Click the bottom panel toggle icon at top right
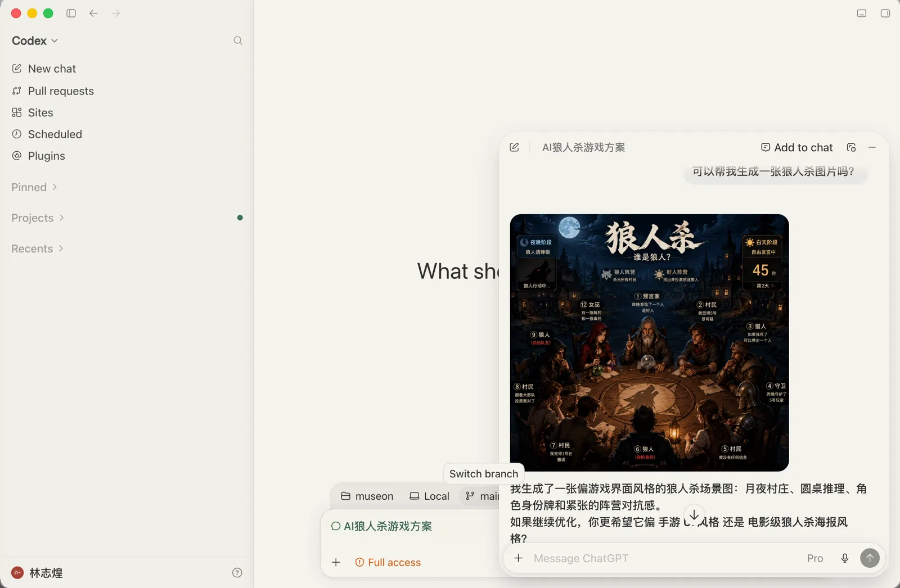Screen dimensions: 900x588 click(861, 13)
